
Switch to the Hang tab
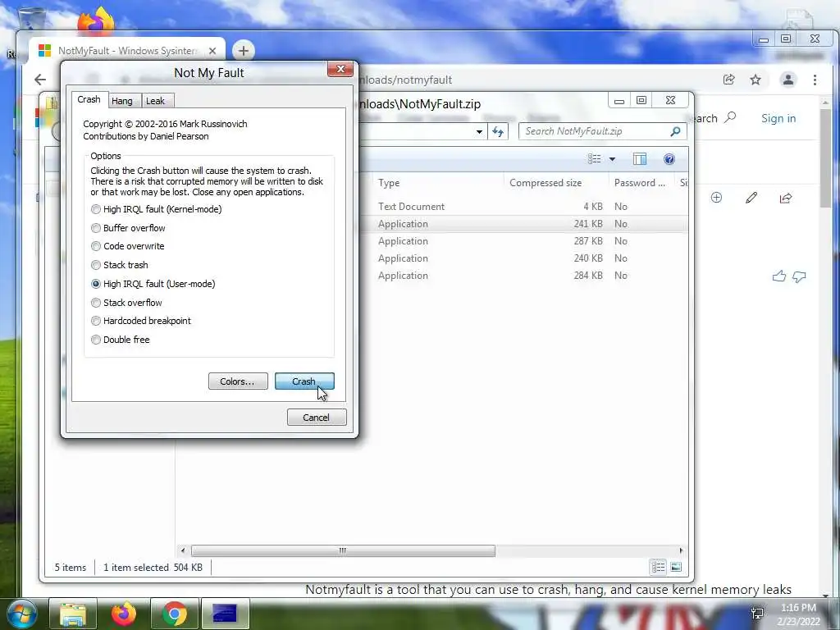[x=122, y=101]
